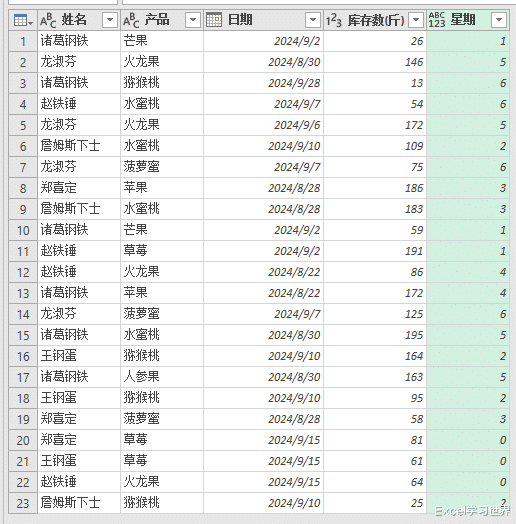Select row number 12
Screen dimensions: 516x524
point(23,272)
